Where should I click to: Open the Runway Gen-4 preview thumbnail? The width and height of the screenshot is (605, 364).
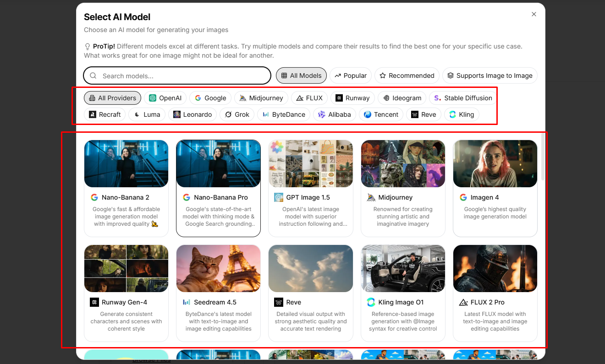[x=126, y=269]
